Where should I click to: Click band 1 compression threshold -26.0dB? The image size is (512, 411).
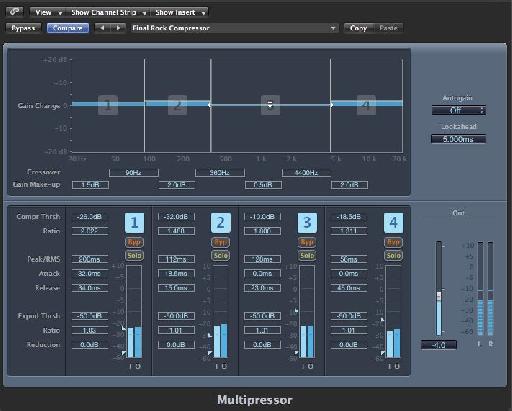coord(90,217)
